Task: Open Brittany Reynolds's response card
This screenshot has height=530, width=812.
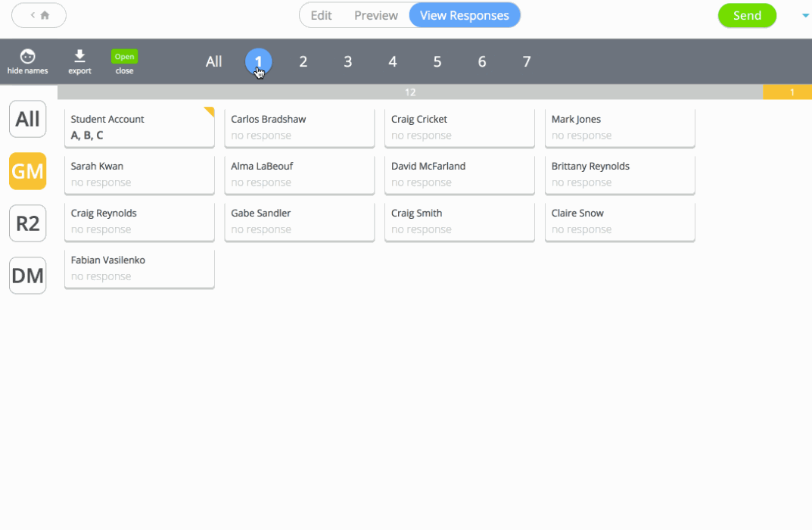Action: point(620,175)
